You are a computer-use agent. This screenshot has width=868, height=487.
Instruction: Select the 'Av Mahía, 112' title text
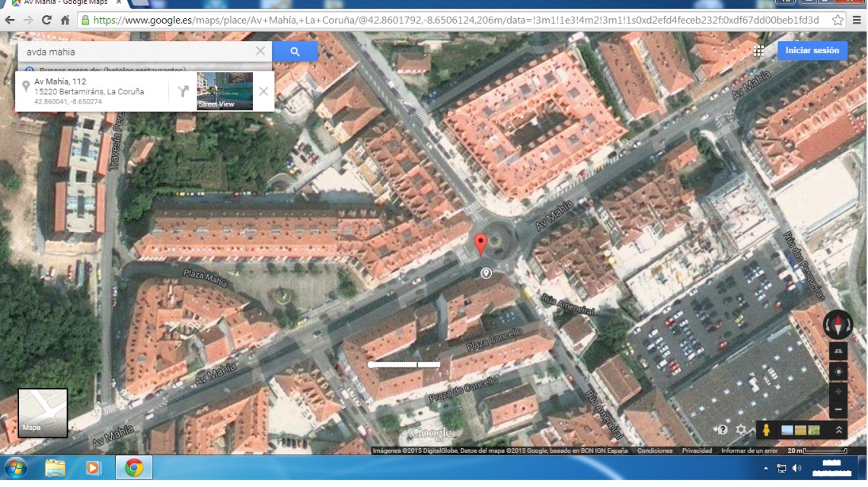coord(60,81)
